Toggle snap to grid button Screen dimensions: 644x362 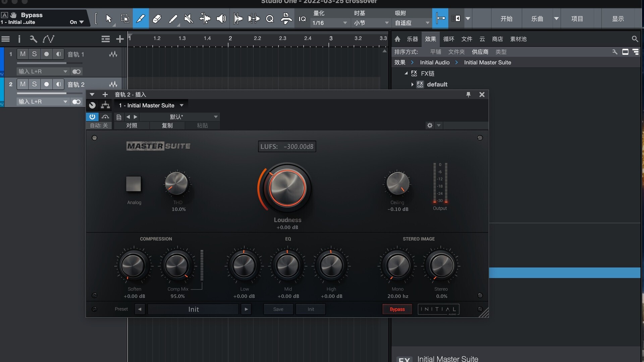tap(440, 18)
